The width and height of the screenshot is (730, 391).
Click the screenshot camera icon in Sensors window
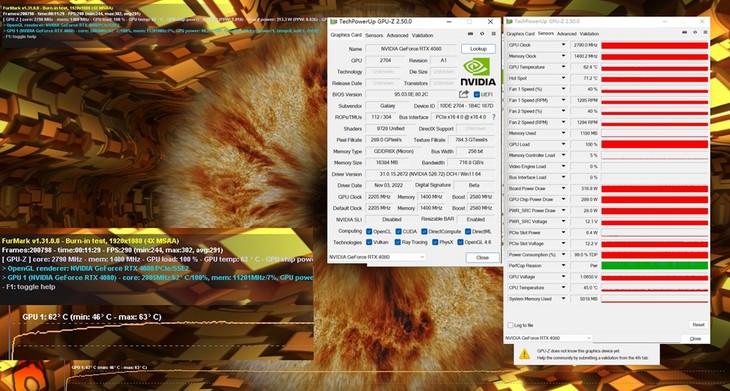point(684,33)
